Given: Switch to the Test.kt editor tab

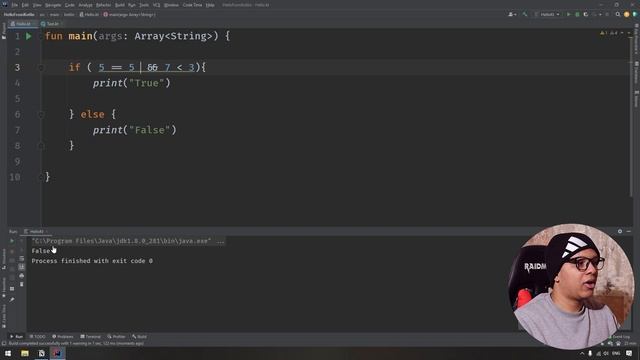Looking at the screenshot, I should pos(51,24).
